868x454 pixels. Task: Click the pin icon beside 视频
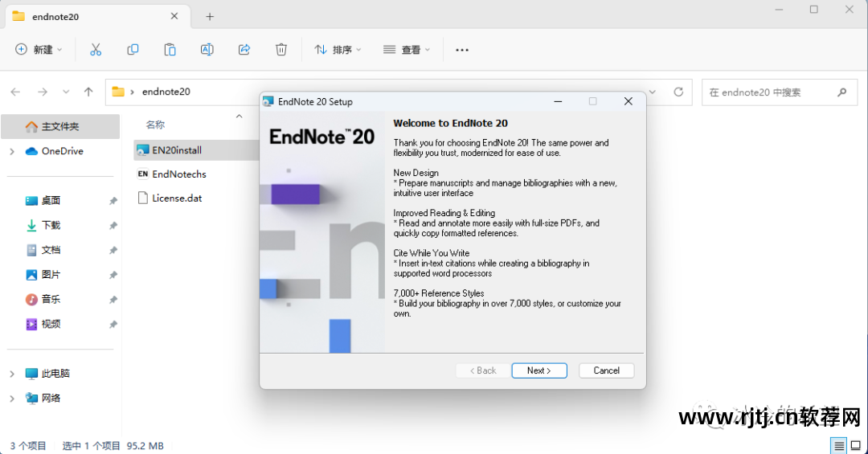pos(113,325)
